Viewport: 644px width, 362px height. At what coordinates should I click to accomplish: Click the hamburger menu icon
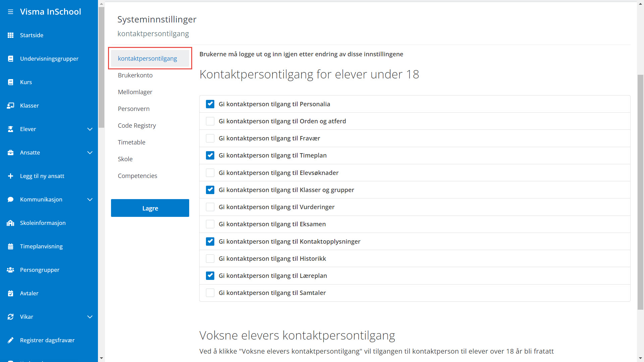(10, 12)
